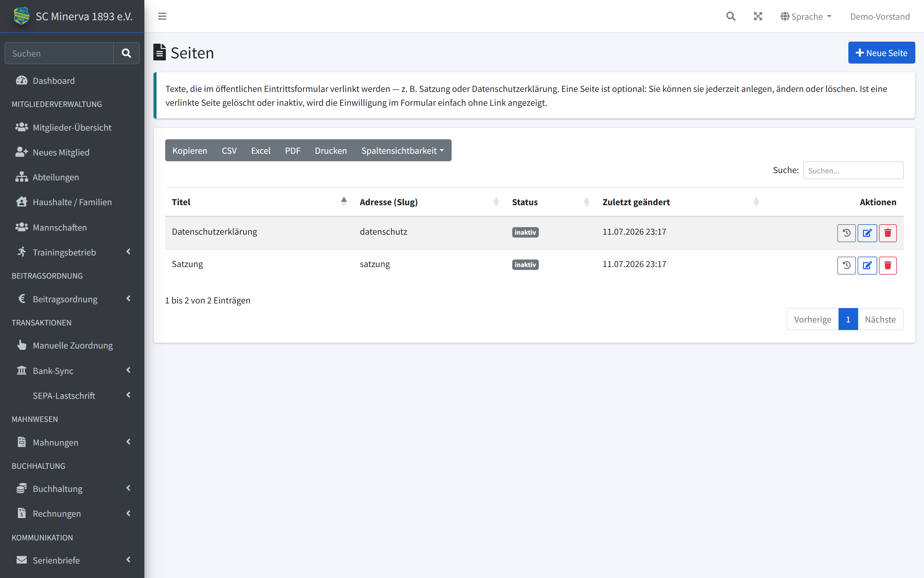Focus the sidebar Suchen input field

click(x=59, y=53)
